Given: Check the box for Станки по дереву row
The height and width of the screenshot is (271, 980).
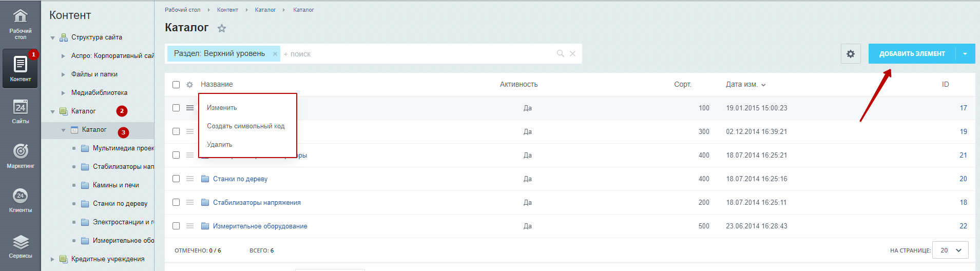Looking at the screenshot, I should pyautogui.click(x=176, y=179).
